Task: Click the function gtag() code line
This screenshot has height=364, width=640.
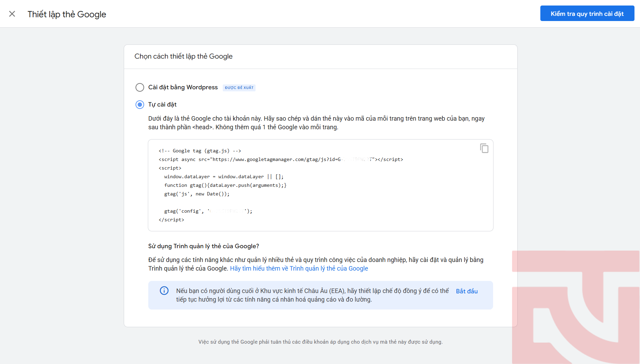Action: [x=225, y=185]
